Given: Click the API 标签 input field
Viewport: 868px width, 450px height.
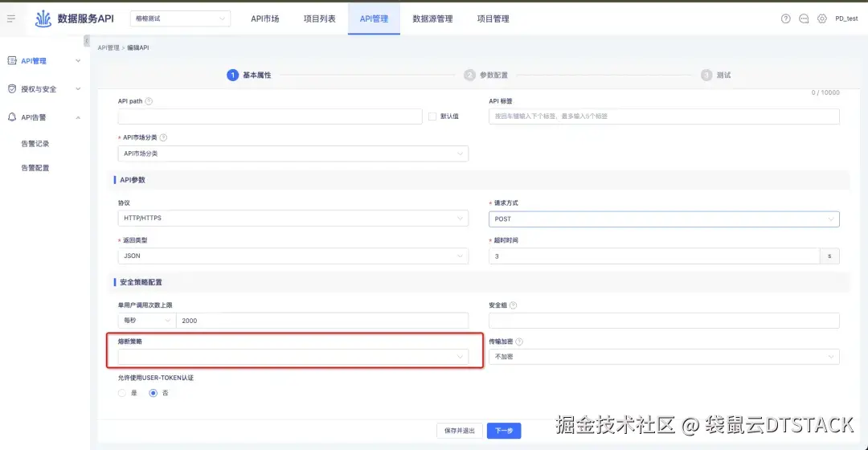Looking at the screenshot, I should [664, 117].
